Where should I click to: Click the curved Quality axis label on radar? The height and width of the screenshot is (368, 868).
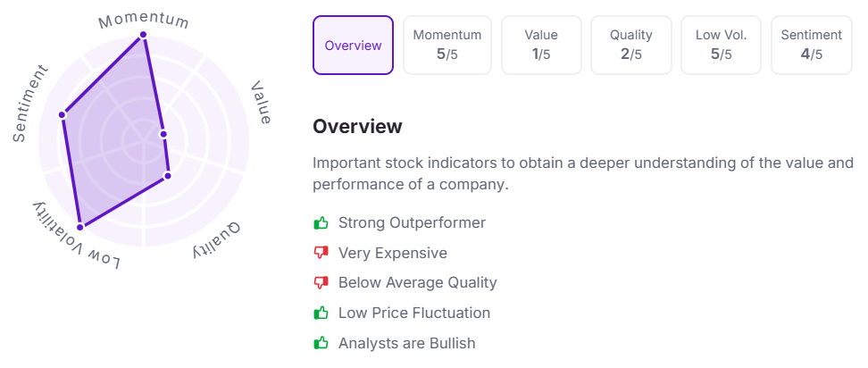click(217, 241)
